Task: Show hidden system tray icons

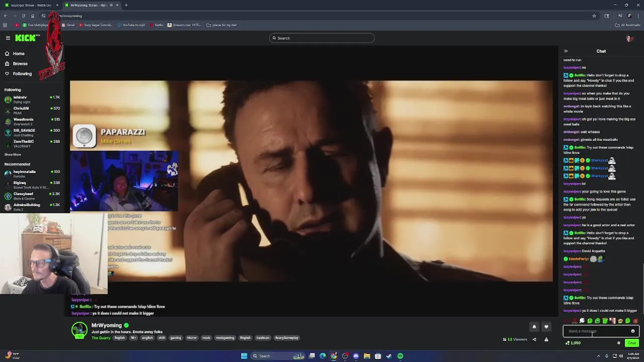Action: 599,356
